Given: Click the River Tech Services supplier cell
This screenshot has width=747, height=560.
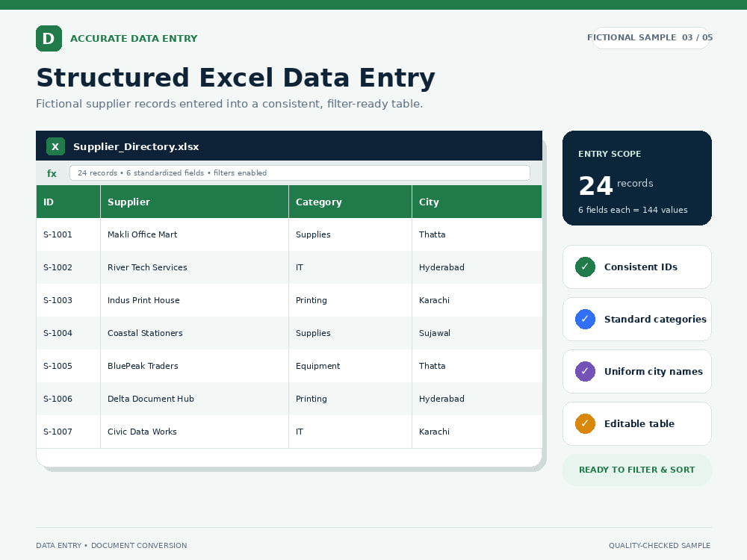Looking at the screenshot, I should click(194, 267).
